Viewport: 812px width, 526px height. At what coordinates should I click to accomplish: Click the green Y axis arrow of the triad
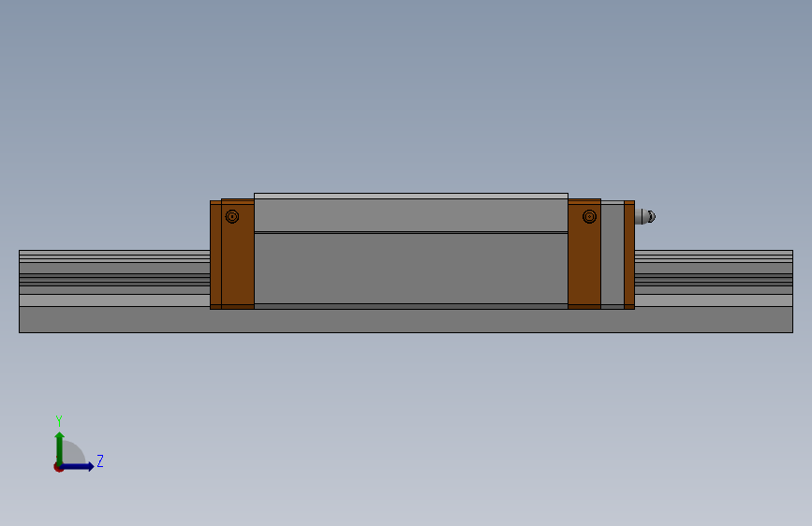[x=60, y=447]
